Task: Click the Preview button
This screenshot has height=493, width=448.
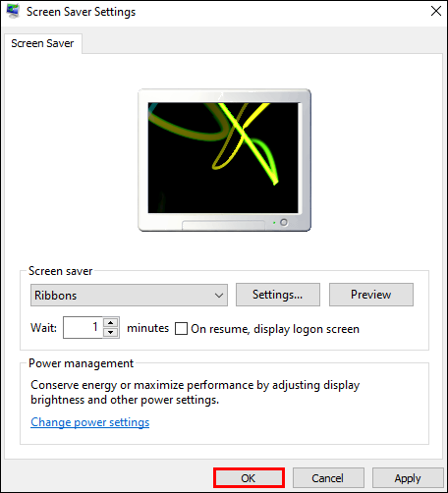Action: (x=371, y=295)
